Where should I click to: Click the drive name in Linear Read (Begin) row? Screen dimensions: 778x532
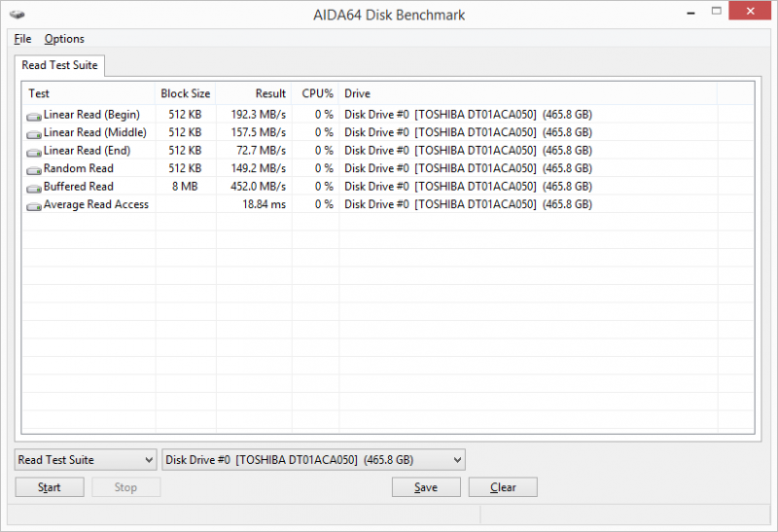point(469,115)
